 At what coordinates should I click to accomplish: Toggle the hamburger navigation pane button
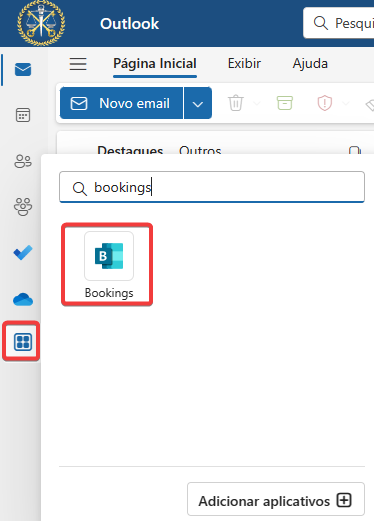(78, 64)
